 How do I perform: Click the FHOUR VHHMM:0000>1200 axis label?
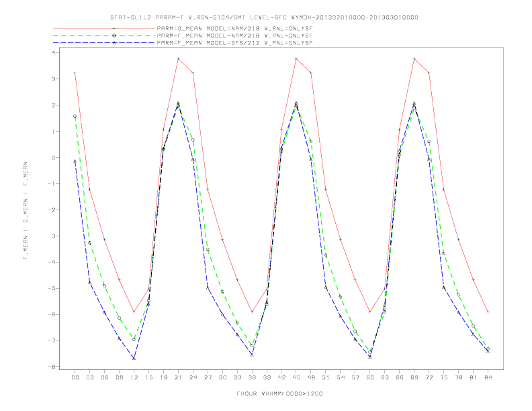tap(279, 394)
